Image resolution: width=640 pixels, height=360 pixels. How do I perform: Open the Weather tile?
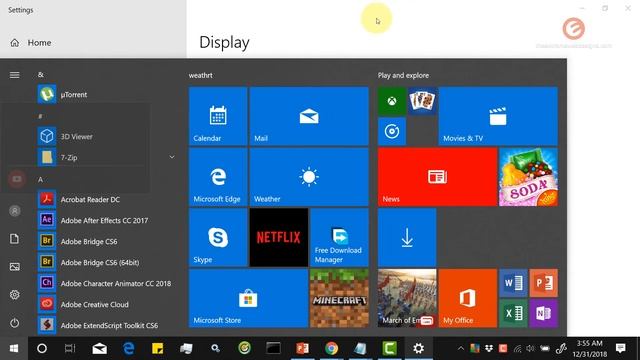[x=309, y=177]
